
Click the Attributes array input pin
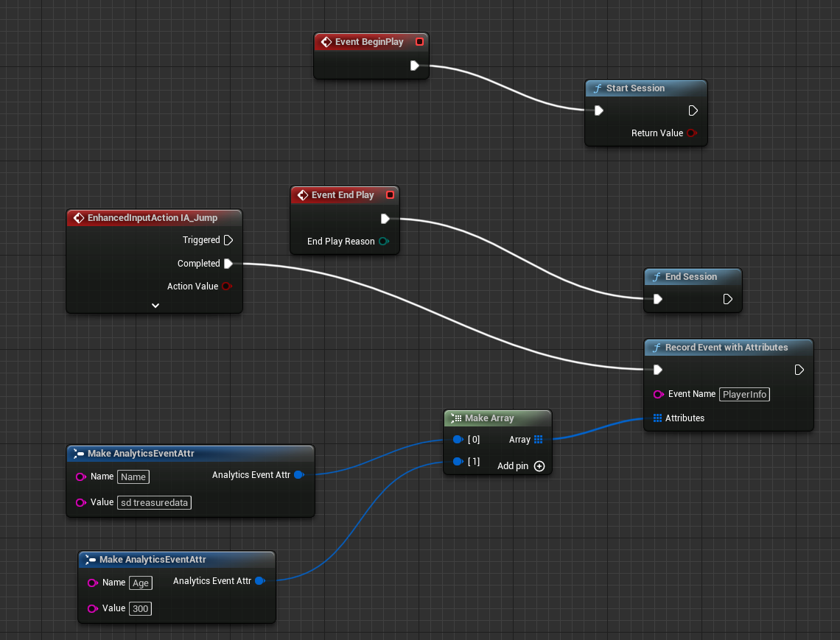[x=657, y=418]
